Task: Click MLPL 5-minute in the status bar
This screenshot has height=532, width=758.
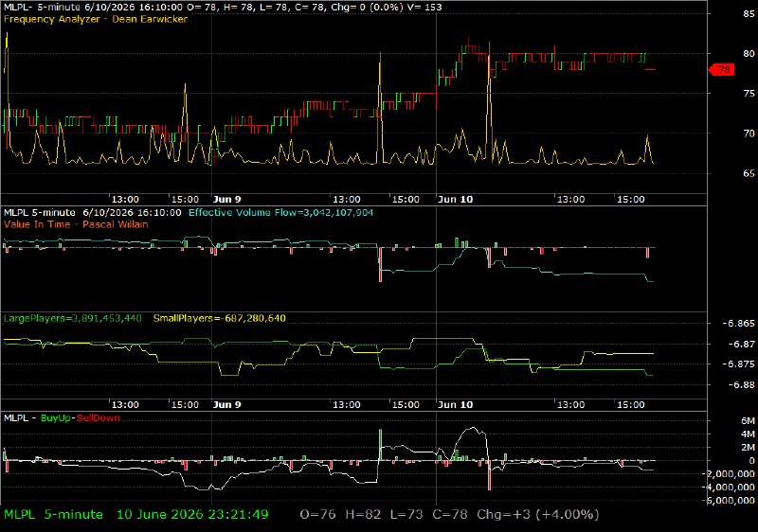Action: pyautogui.click(x=53, y=515)
